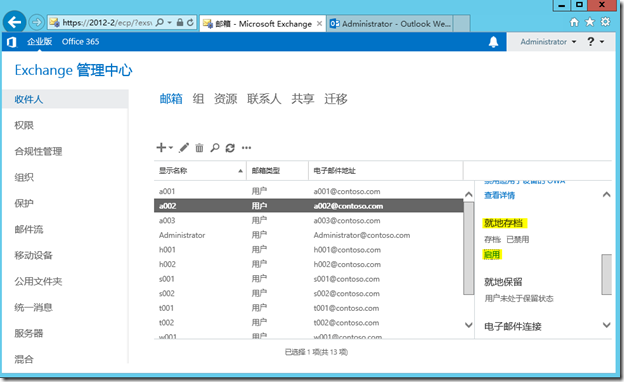Select 企业版 in the top bar
This screenshot has width=624, height=382.
point(39,42)
